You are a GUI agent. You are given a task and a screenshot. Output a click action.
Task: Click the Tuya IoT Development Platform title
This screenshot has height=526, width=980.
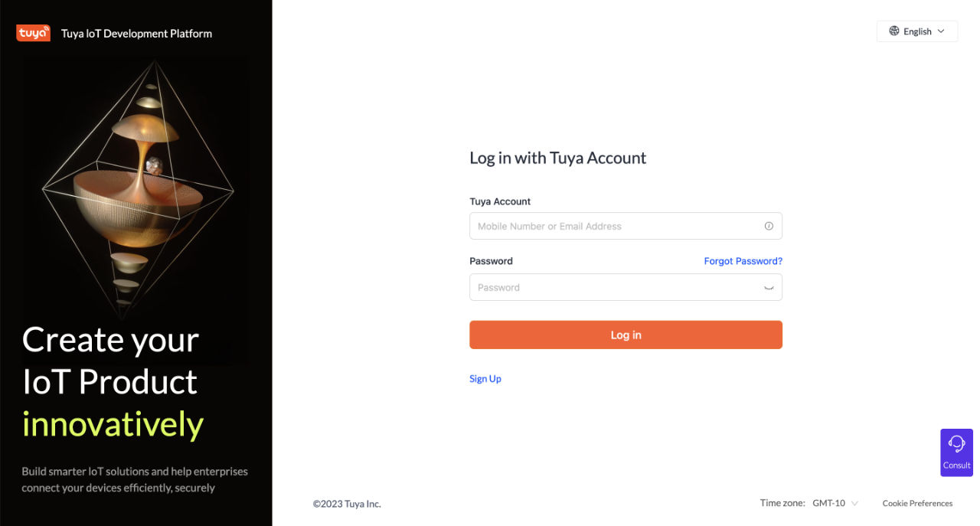pos(136,34)
